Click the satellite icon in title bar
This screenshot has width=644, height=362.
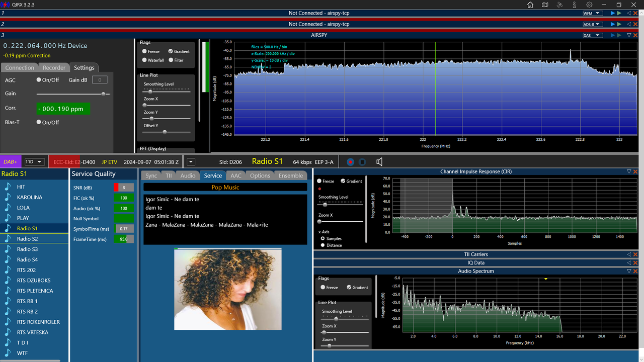pos(559,5)
